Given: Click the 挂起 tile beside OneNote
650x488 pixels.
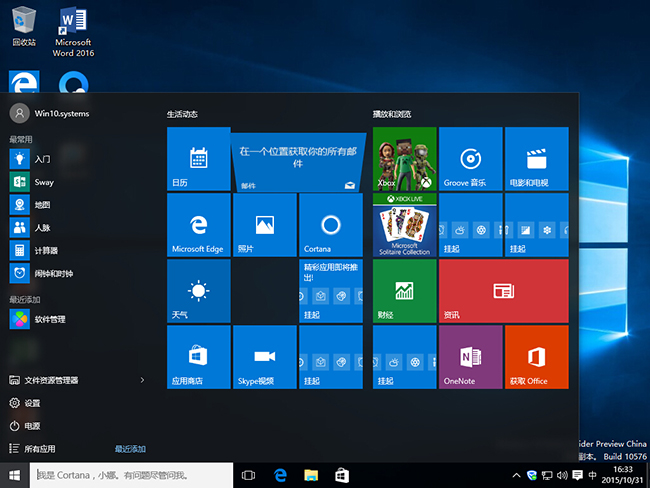Looking at the screenshot, I should tap(405, 357).
